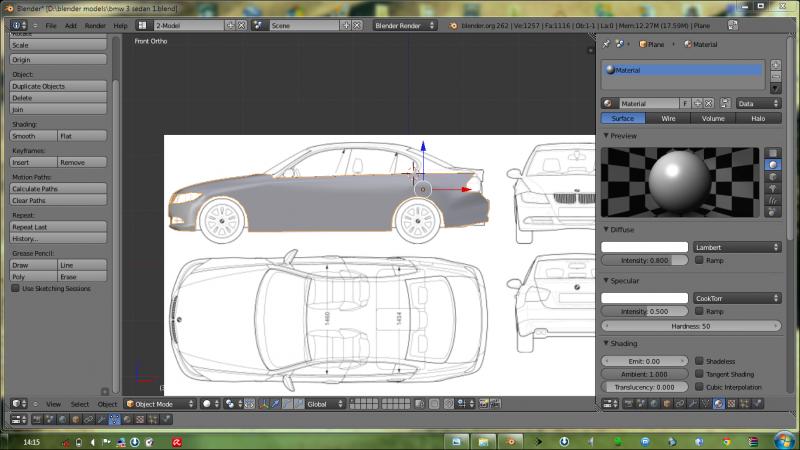Click the Duplicate Objects button
This screenshot has width=800, height=450.
[58, 86]
